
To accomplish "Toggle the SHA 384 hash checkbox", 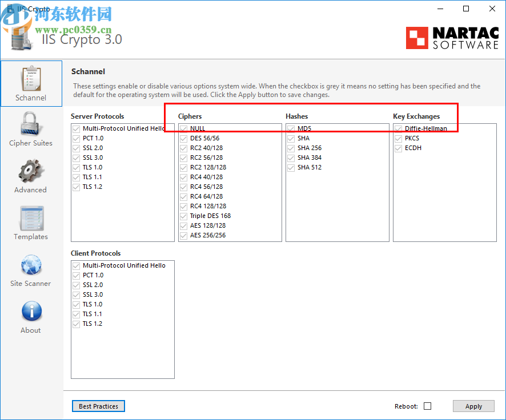I will pyautogui.click(x=291, y=158).
